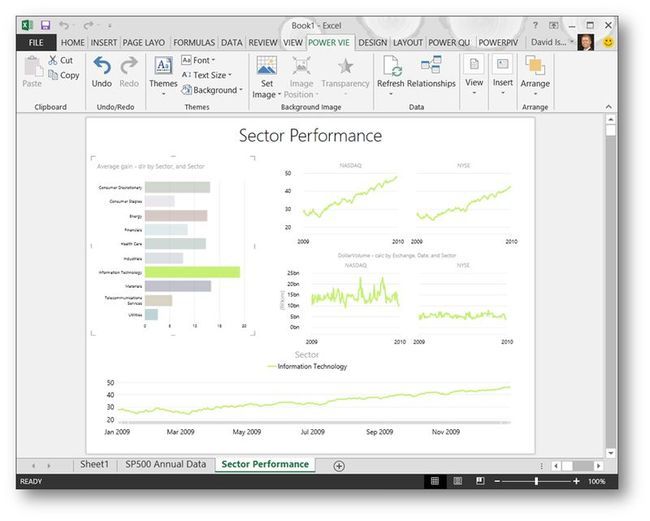Open the SP500 Annual Data sheet tab
Image resolution: width=650 pixels, height=521 pixels.
pos(165,464)
